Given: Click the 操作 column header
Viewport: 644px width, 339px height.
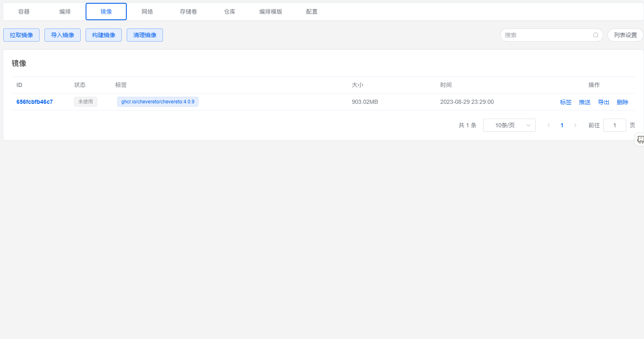Looking at the screenshot, I should click(594, 85).
